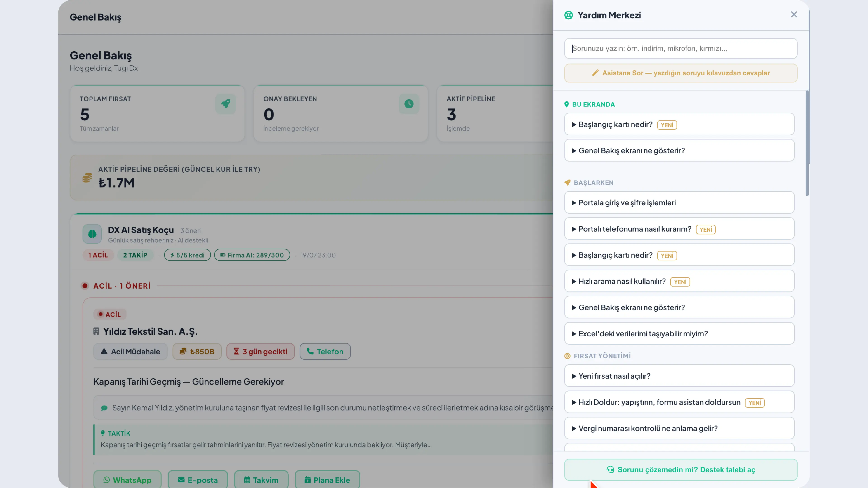The width and height of the screenshot is (868, 488).
Task: Click the phone icon in Telefon button
Action: tap(310, 351)
